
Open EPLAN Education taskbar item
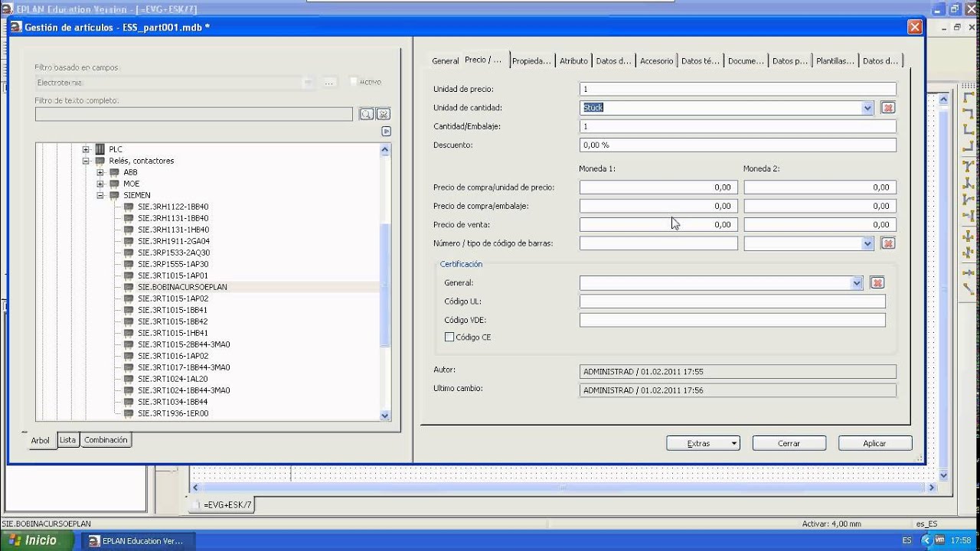click(x=137, y=541)
